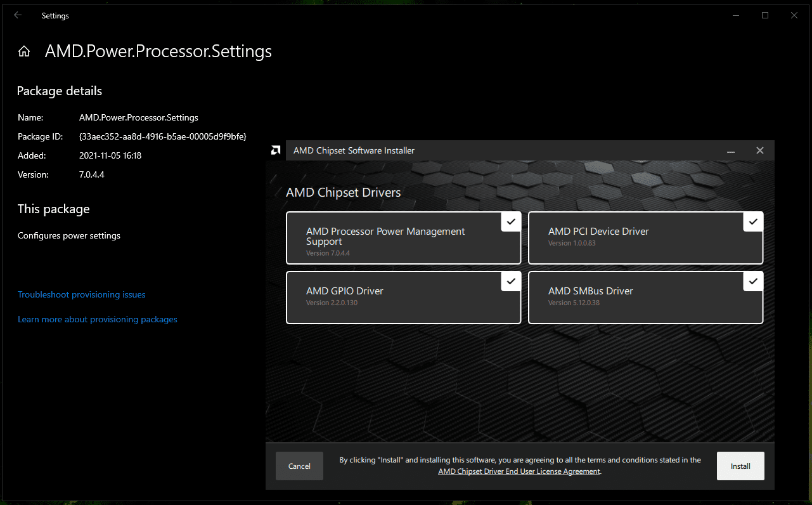
Task: Click Version 5.12.0.38 under SMBus Driver
Action: [x=574, y=303]
